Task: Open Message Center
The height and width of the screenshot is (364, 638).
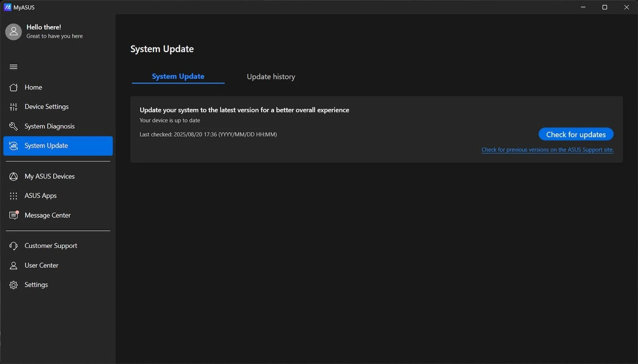Action: point(58,215)
